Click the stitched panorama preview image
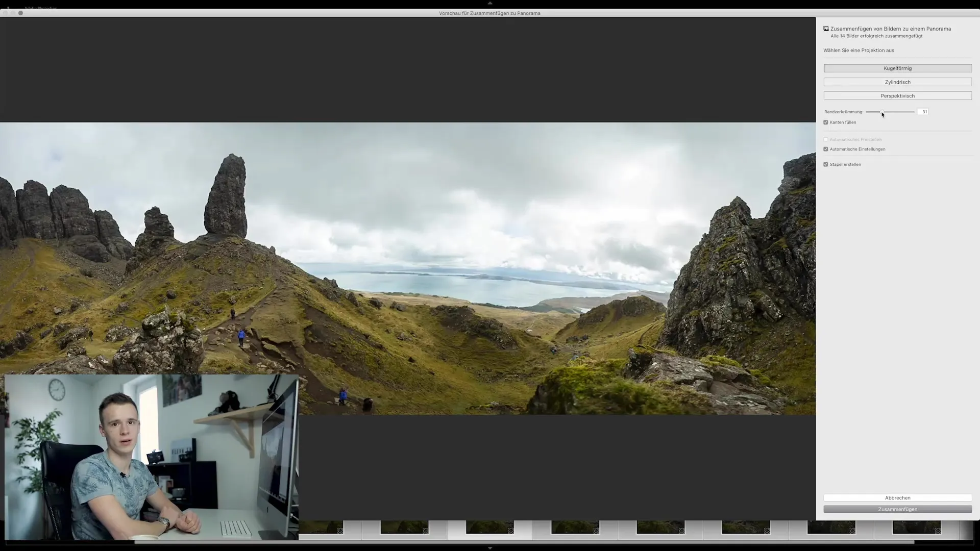This screenshot has width=980, height=551. [x=408, y=268]
